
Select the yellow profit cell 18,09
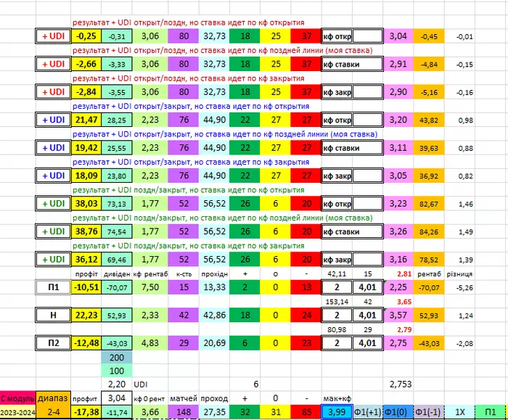coord(86,176)
